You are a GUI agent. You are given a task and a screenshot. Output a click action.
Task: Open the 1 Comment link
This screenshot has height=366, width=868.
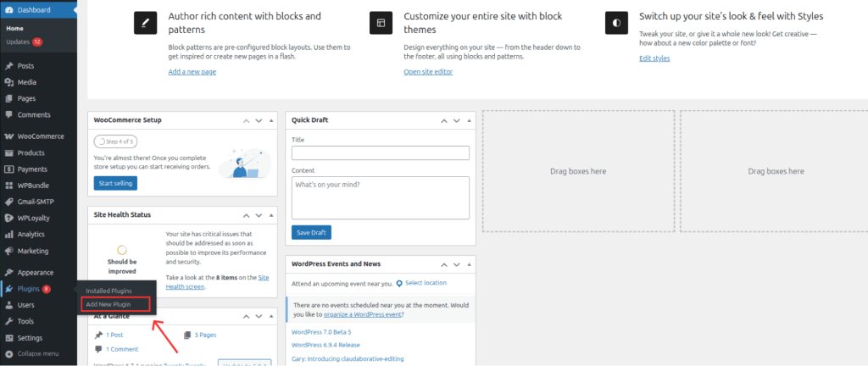click(122, 349)
